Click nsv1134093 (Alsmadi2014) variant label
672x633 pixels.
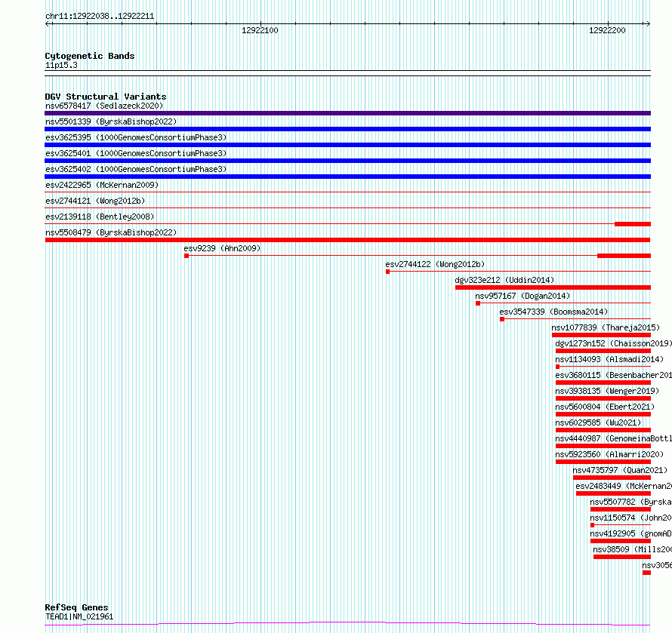[x=609, y=359]
